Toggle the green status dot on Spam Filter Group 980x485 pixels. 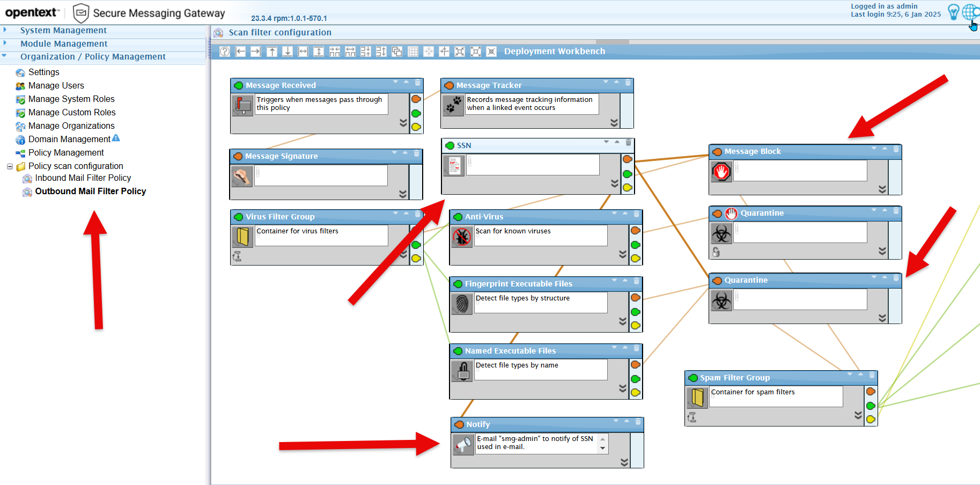693,378
